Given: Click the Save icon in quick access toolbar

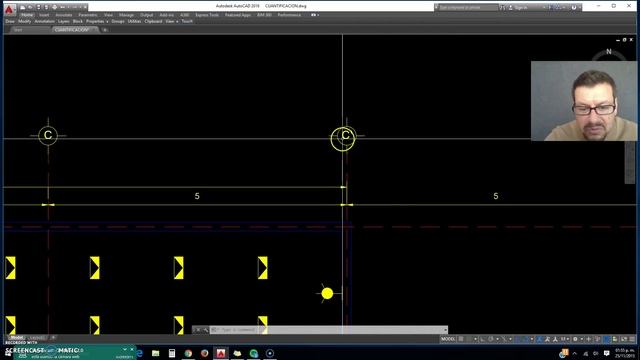Looking at the screenshot, I should (38, 7).
